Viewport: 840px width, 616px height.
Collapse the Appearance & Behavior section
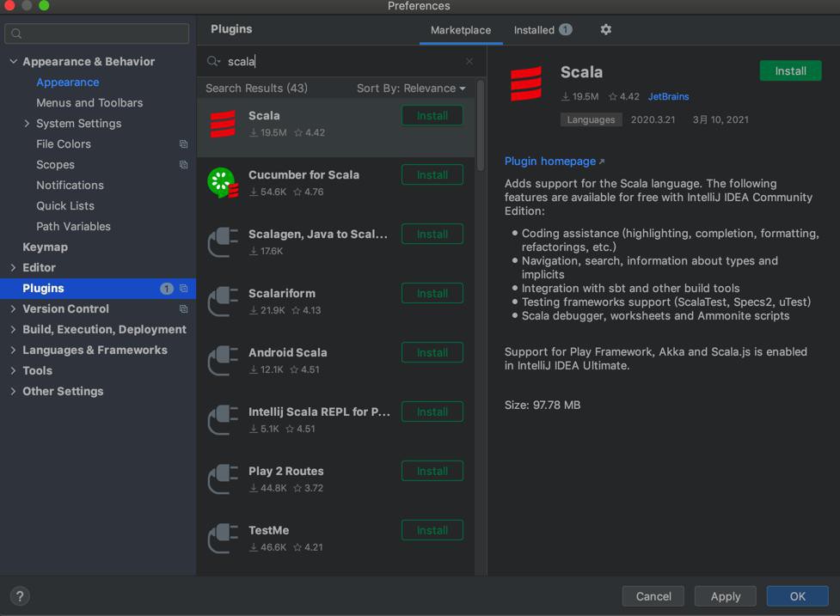click(14, 62)
